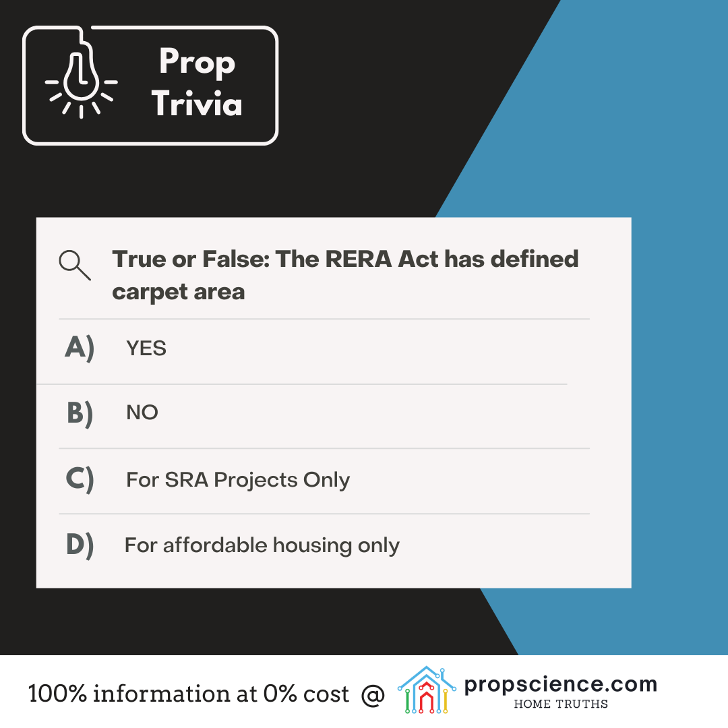This screenshot has width=728, height=728.
Task: Click the @ symbol in the footer
Action: (372, 694)
